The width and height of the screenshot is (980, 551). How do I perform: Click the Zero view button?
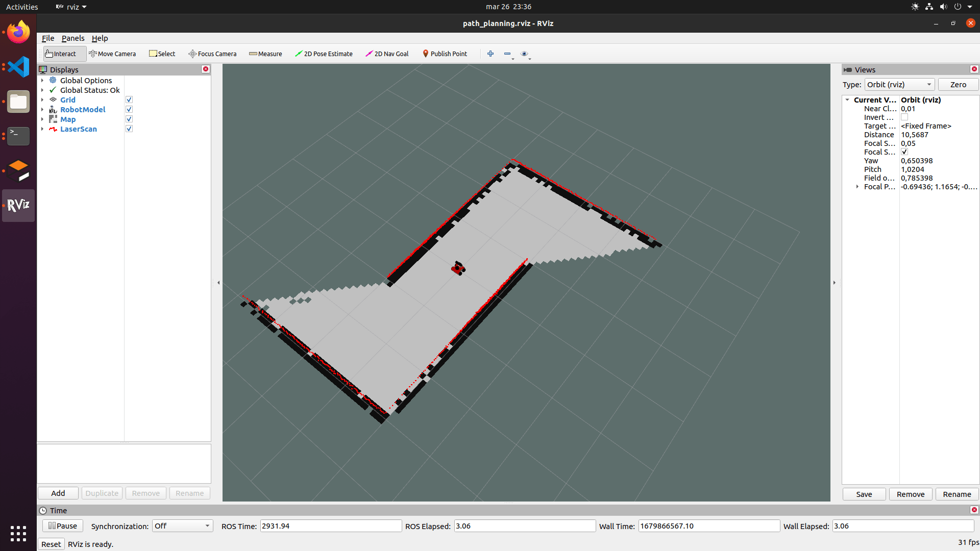tap(958, 85)
